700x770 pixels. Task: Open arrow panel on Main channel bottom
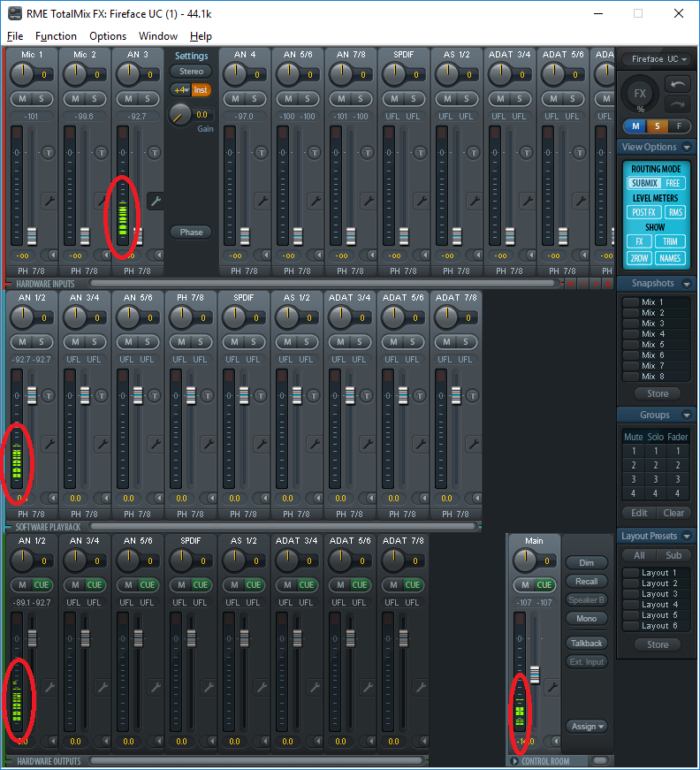tap(553, 741)
